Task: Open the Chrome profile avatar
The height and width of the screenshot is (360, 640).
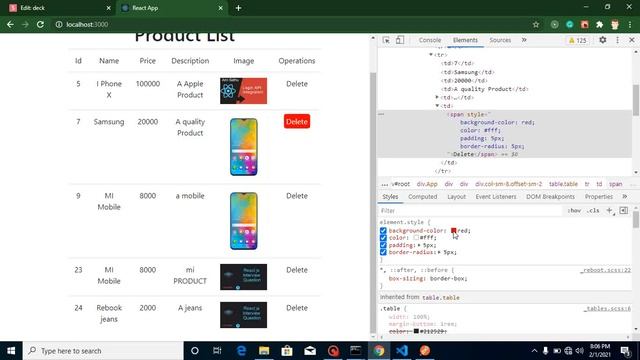Action: coord(615,24)
